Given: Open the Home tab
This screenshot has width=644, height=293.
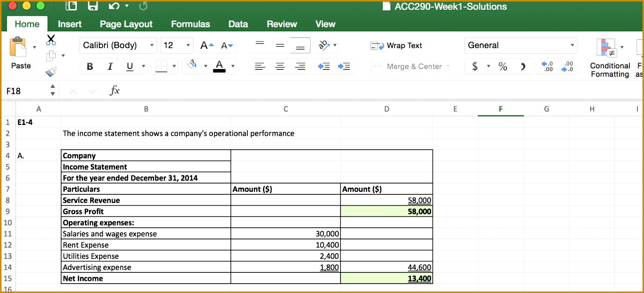Looking at the screenshot, I should [27, 24].
